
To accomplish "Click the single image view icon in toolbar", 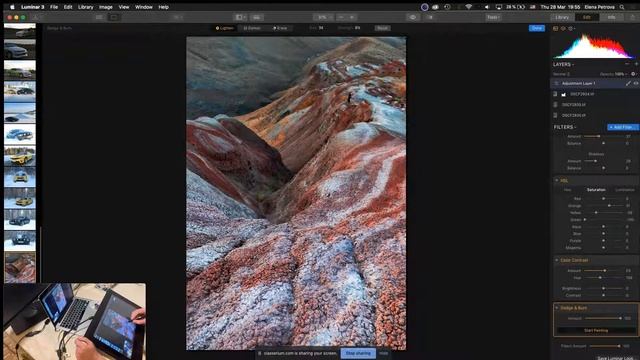I will point(114,17).
